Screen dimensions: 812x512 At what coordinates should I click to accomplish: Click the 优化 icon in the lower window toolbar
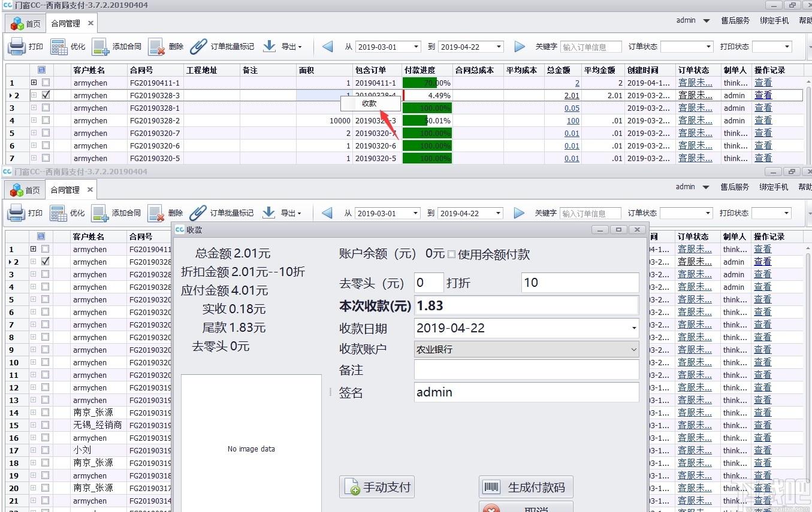(x=59, y=213)
